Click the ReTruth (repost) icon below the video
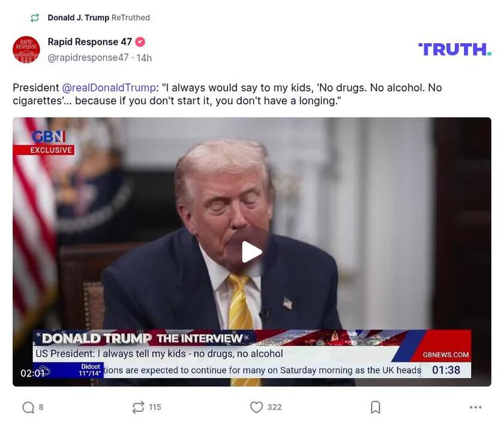Viewport: 504px width, 431px height. [x=137, y=406]
